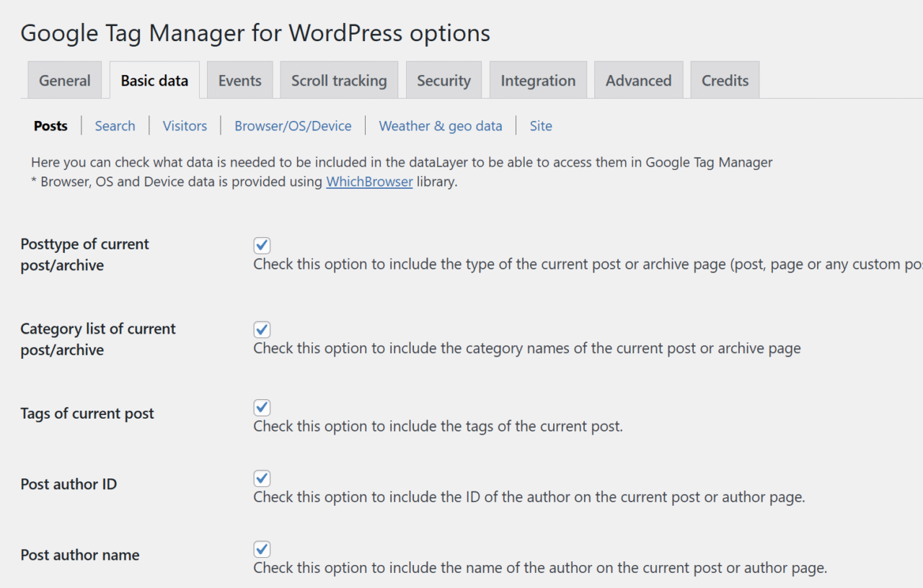923x588 pixels.
Task: Switch to the Advanced tab
Action: 638,80
